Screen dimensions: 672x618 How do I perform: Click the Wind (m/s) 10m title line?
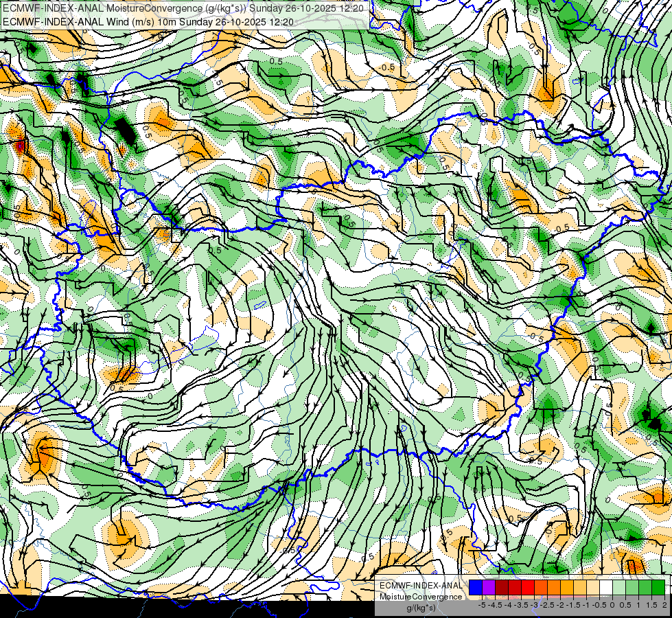148,21
